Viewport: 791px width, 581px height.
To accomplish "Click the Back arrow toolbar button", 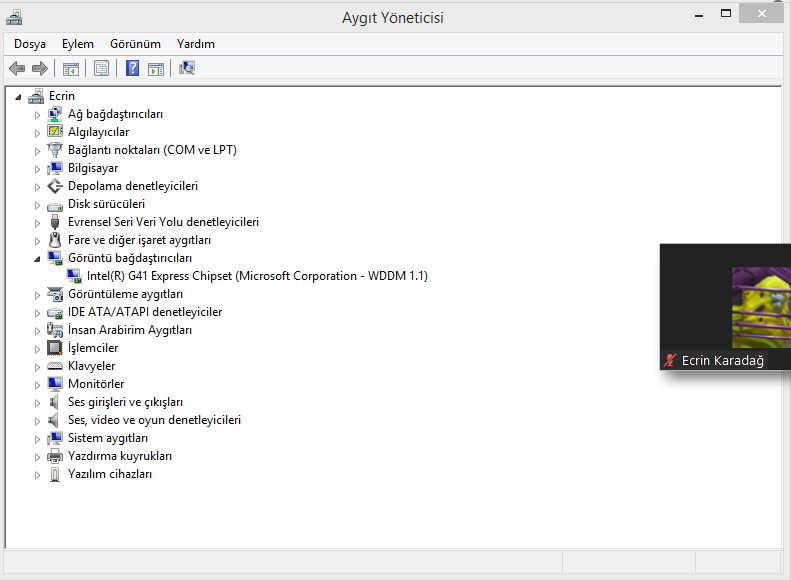I will (17, 68).
